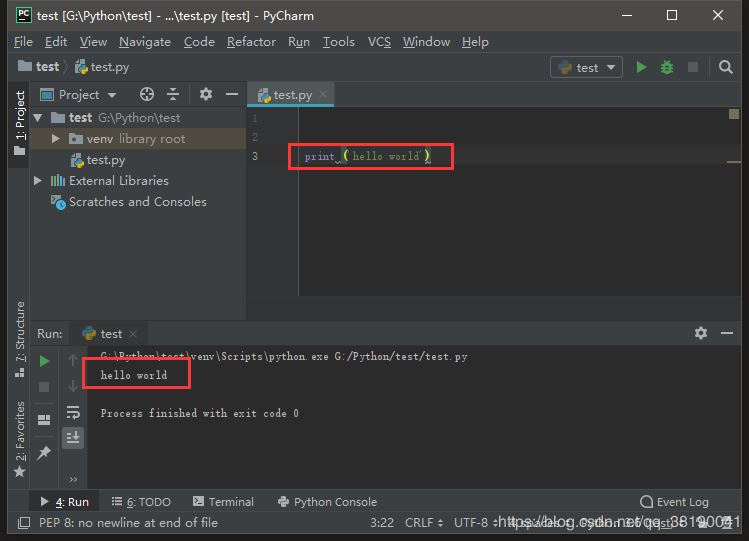
Task: Click test.py in the navigation breadcrumb
Action: click(102, 67)
